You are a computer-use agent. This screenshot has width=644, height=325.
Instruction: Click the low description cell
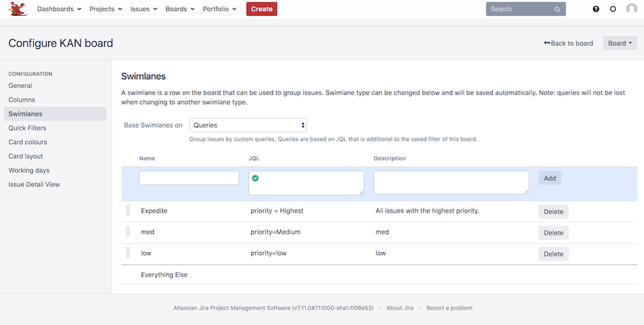[381, 253]
